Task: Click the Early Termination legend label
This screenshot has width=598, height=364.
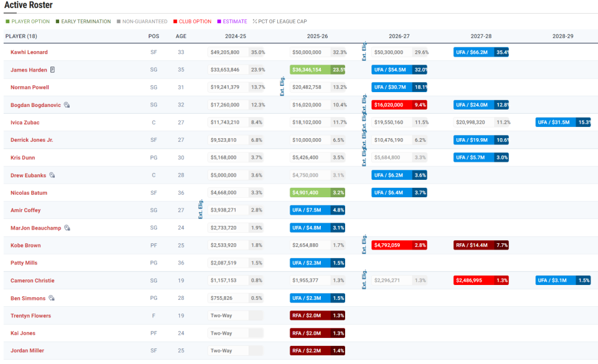Action: 86,21
